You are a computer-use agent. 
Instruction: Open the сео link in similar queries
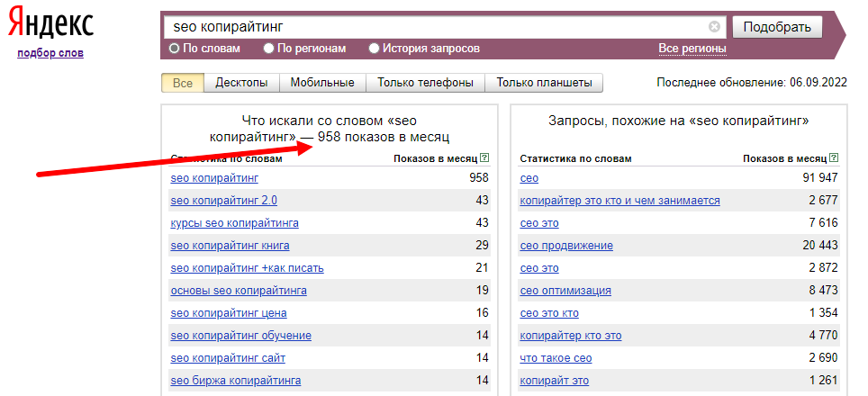pyautogui.click(x=529, y=178)
